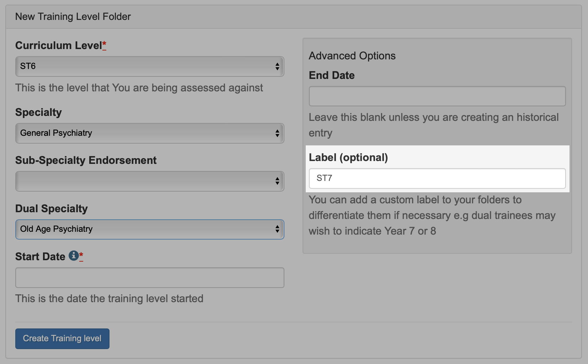
Task: Click the Label (optional) field containing ST7
Action: point(437,178)
